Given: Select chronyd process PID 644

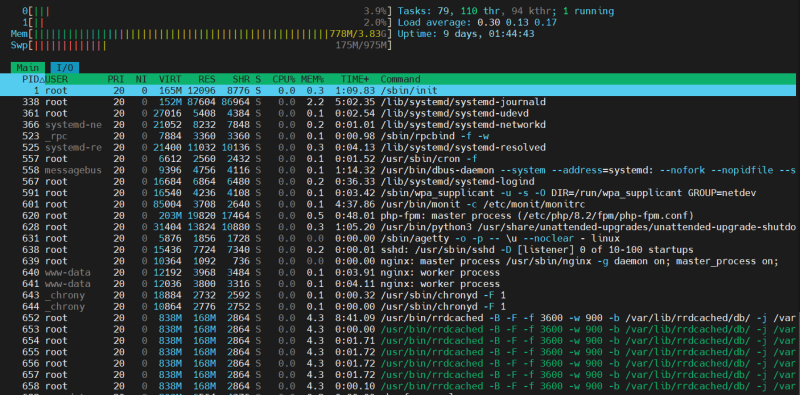Looking at the screenshot, I should tap(398, 307).
